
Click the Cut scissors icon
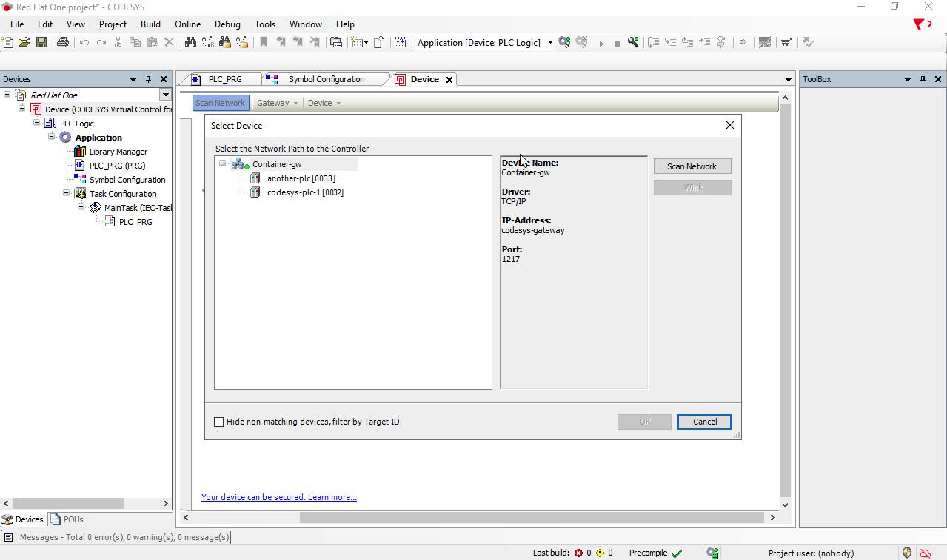click(118, 42)
